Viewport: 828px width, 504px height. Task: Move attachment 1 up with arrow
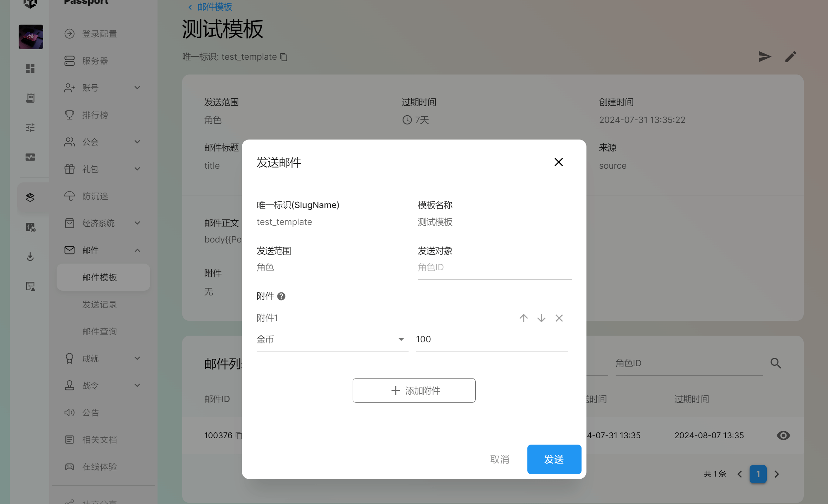(524, 318)
